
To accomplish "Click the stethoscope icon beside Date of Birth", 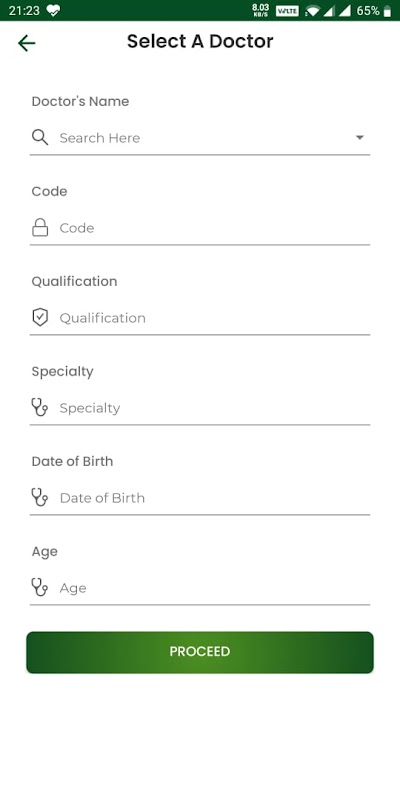I will point(40,497).
